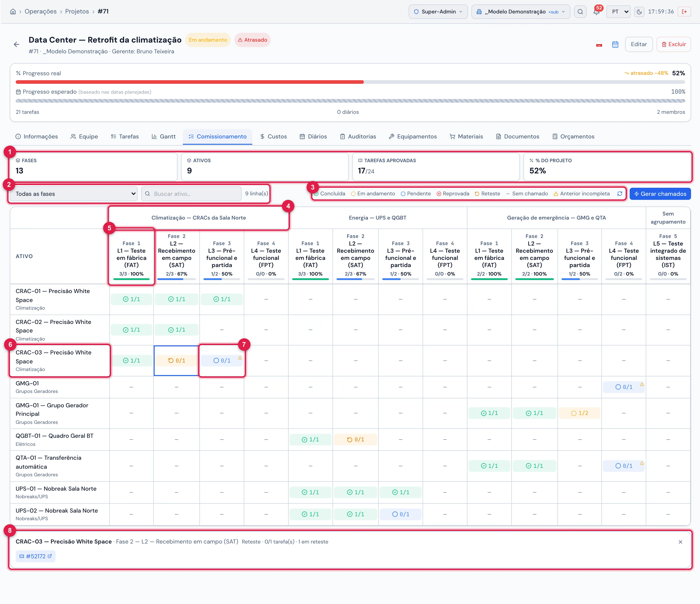The width and height of the screenshot is (700, 604).
Task: Close the CRAC-03 detail panel
Action: (681, 542)
